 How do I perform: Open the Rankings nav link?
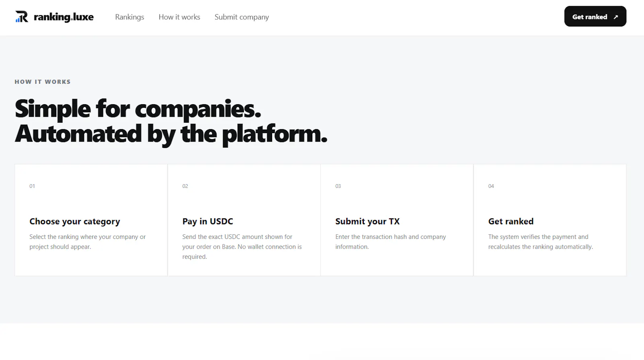pos(130,17)
